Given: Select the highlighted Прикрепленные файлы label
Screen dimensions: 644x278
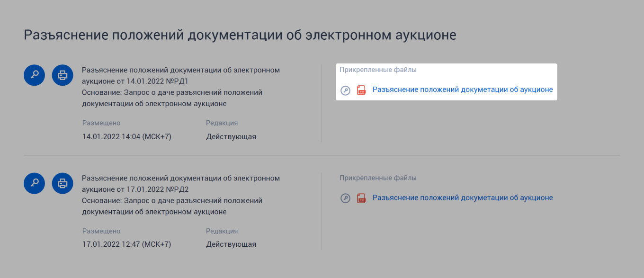Looking at the screenshot, I should click(x=378, y=69).
